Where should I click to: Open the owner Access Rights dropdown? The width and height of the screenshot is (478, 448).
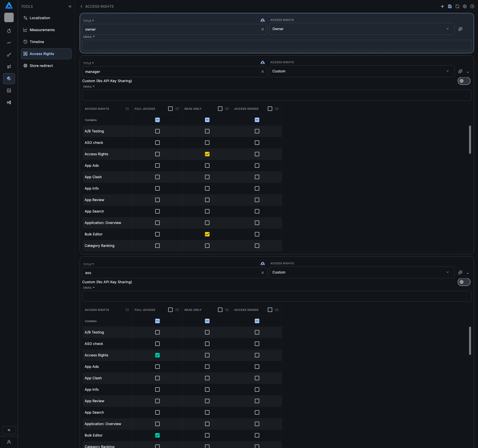tap(361, 29)
